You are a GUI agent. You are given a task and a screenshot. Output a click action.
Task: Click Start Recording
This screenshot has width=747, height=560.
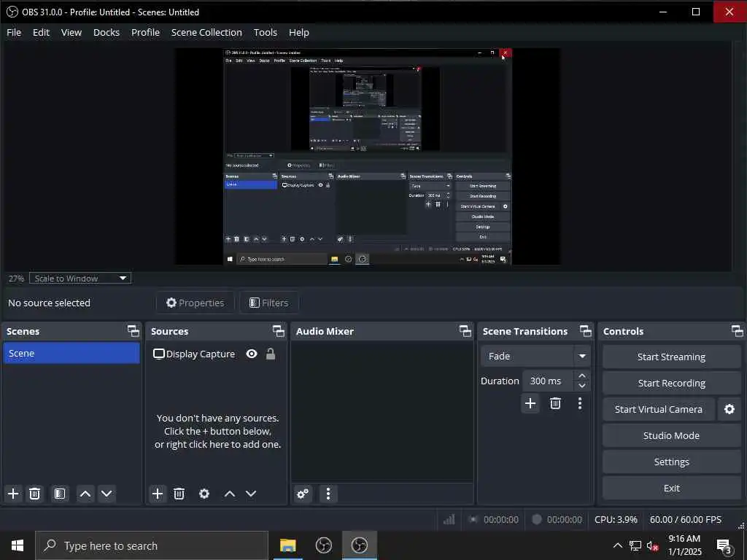pos(672,383)
